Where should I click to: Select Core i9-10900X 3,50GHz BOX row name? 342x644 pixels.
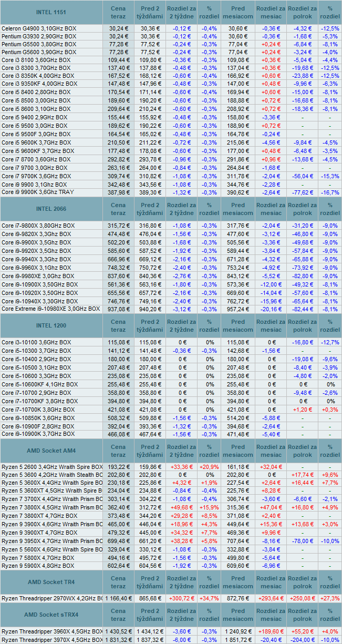(x=40, y=284)
